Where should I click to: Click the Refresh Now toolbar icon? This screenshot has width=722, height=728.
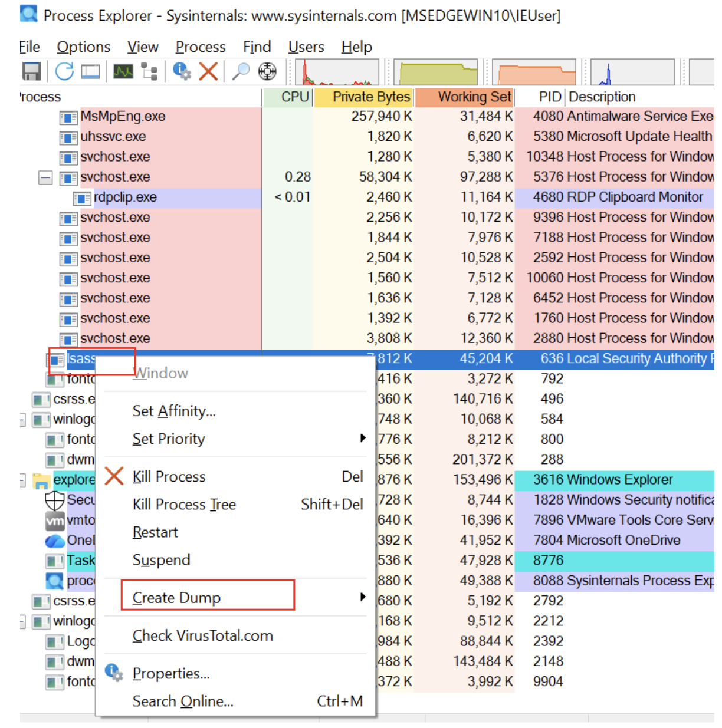tap(64, 71)
